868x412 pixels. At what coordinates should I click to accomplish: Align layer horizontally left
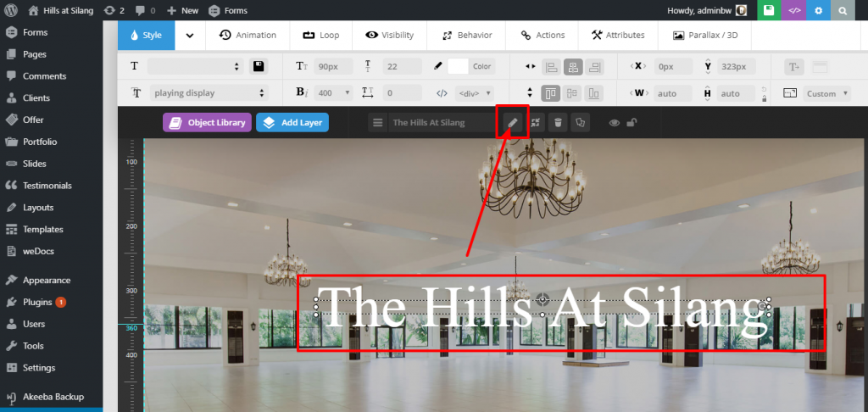(x=551, y=67)
